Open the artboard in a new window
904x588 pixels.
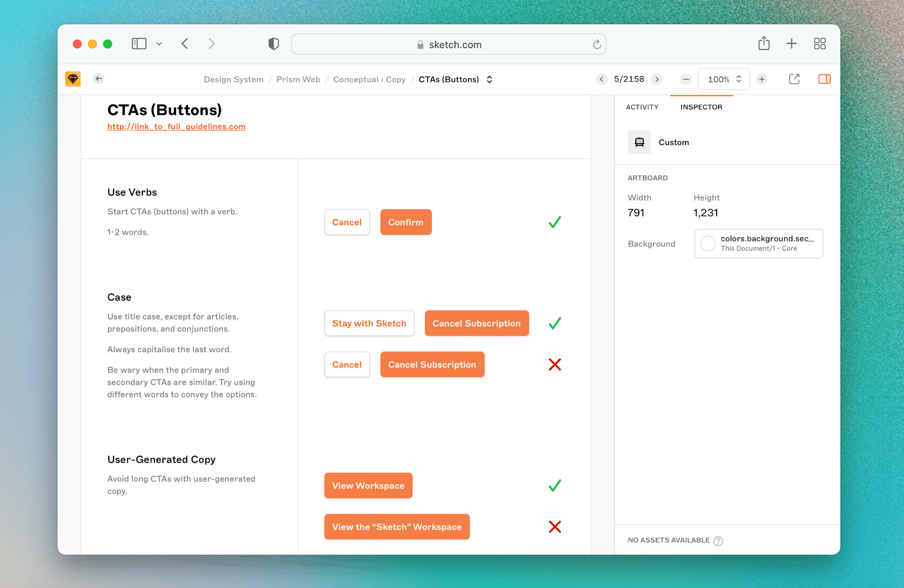[794, 79]
